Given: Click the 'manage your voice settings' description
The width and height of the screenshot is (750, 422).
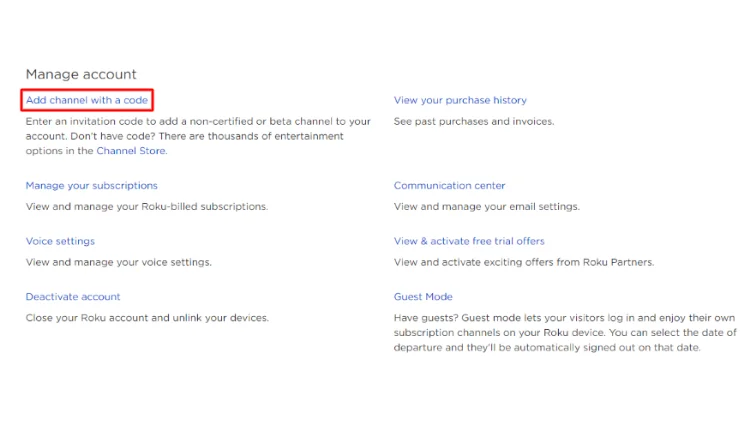Looking at the screenshot, I should [x=118, y=262].
